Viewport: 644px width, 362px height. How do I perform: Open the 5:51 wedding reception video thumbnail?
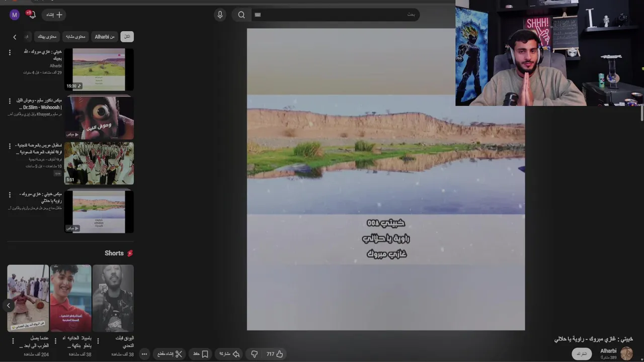(x=99, y=163)
